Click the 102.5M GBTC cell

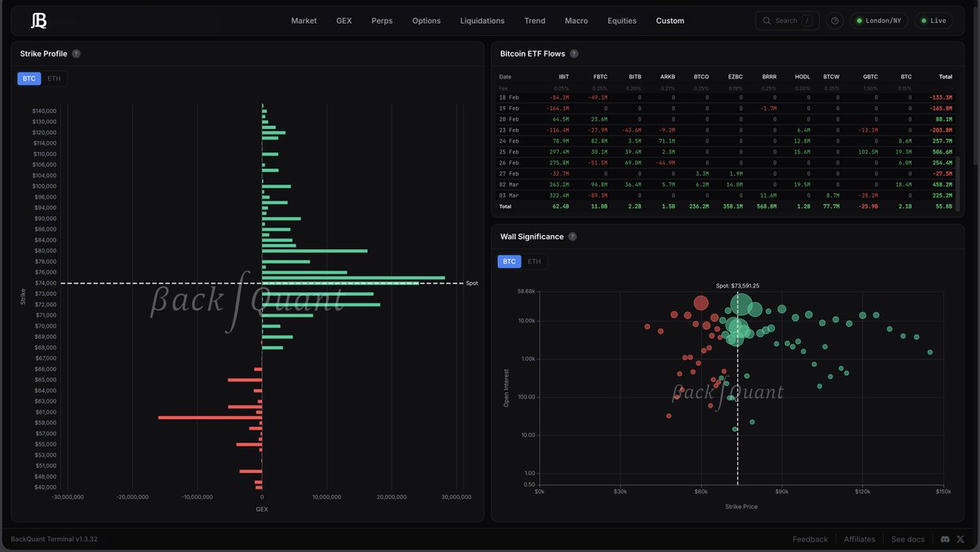(x=866, y=152)
